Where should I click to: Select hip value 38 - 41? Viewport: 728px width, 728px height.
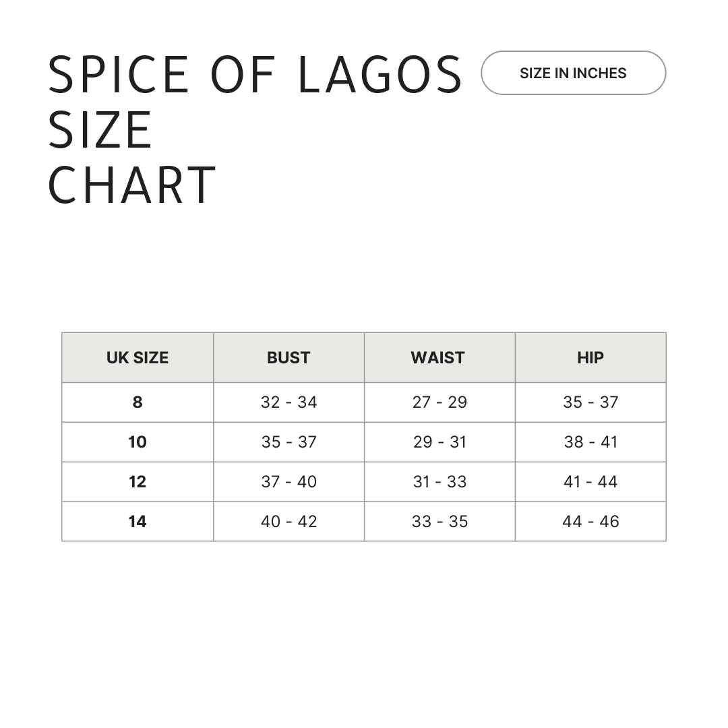[590, 442]
